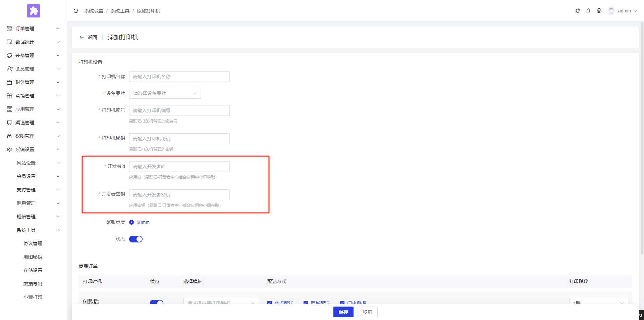Screen dimensions: 644x320
Task: Open 地图秘钥 menu item
Action: tap(33, 257)
